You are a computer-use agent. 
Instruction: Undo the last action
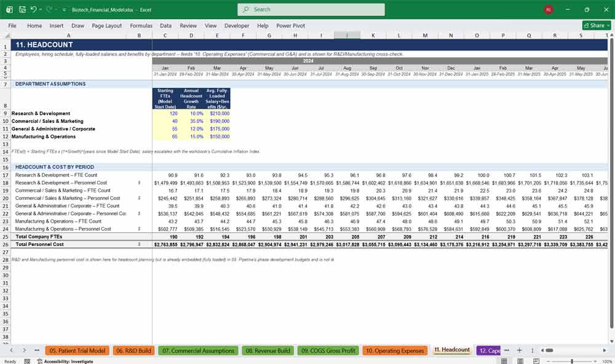click(33, 9)
